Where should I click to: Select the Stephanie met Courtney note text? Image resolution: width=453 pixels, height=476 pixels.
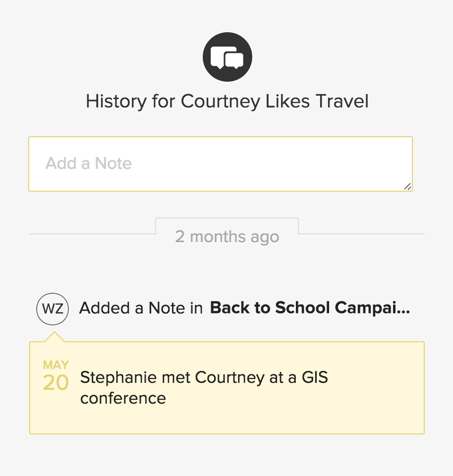coord(204,388)
